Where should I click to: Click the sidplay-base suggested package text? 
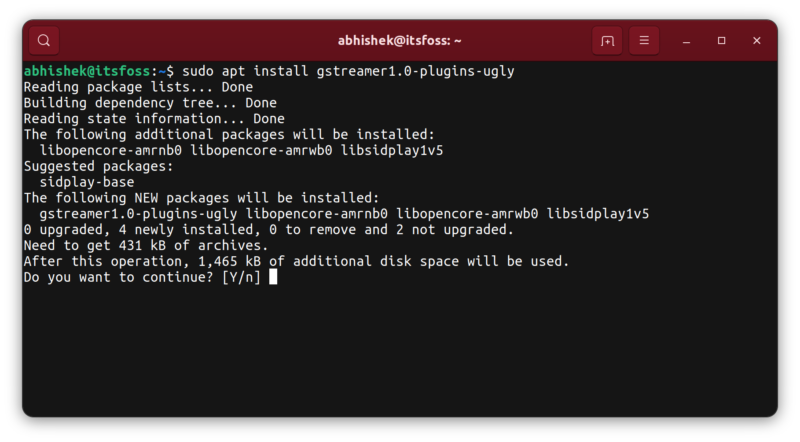pyautogui.click(x=86, y=182)
